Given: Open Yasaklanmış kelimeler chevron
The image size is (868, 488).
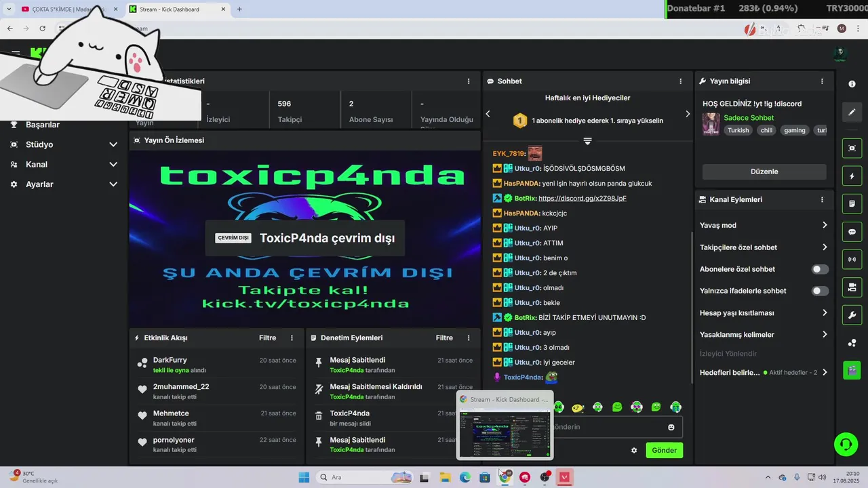Looking at the screenshot, I should [825, 334].
